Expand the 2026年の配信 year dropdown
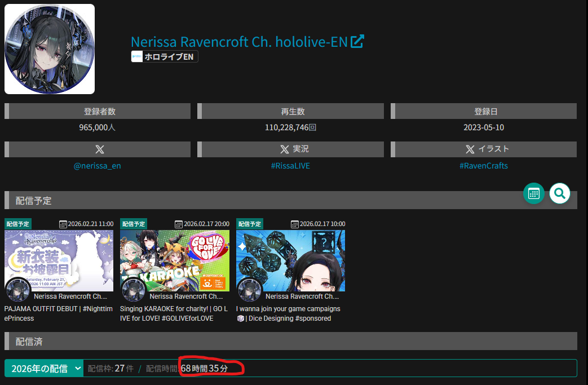This screenshot has height=385, width=588. pyautogui.click(x=44, y=369)
